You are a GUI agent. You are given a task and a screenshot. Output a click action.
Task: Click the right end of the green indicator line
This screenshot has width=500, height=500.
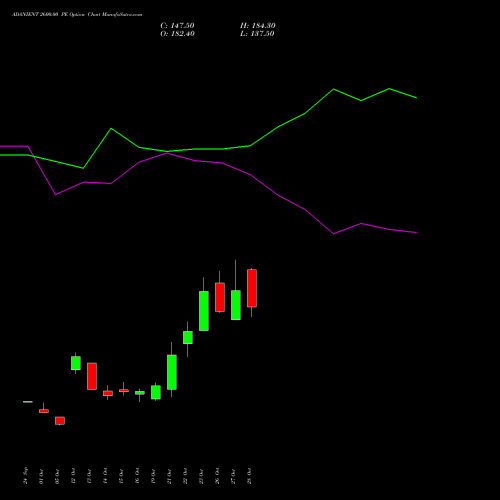coord(416,98)
